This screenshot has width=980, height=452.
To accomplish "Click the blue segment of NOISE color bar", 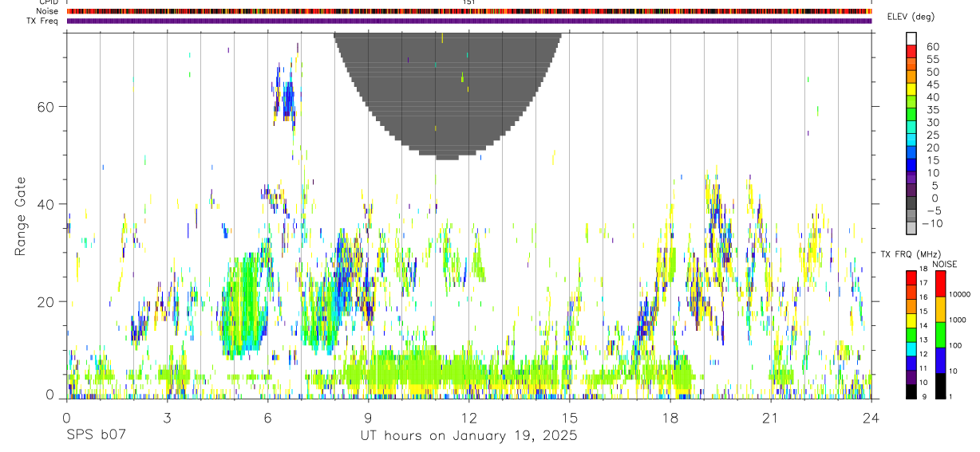I will point(940,360).
